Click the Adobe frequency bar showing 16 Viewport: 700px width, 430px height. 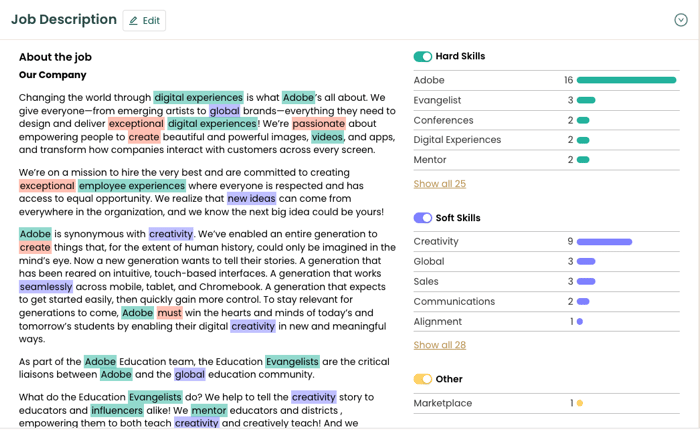[x=626, y=80]
